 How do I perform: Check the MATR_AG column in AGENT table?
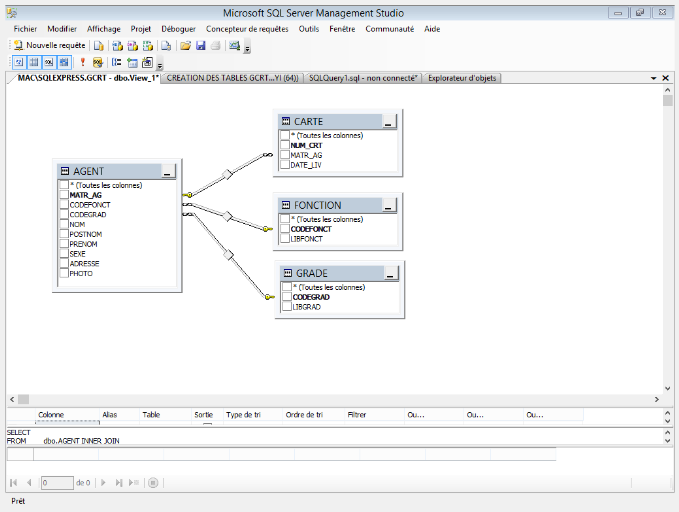click(64, 195)
